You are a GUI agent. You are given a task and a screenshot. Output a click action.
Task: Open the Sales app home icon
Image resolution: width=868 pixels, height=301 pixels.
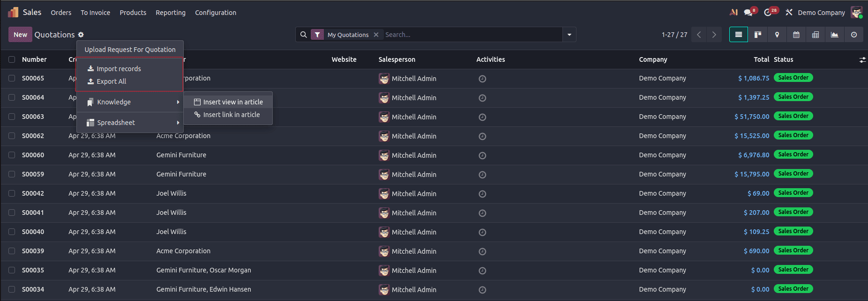tap(14, 12)
